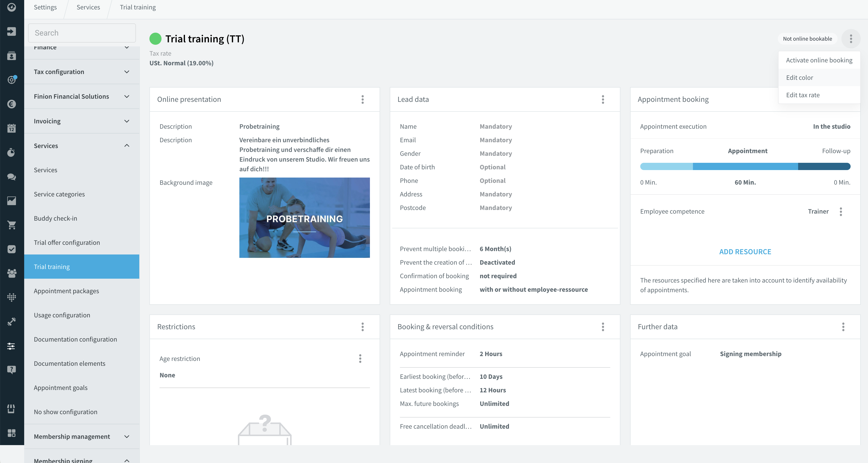
Task: Open Age restriction options menu
Action: tap(360, 358)
